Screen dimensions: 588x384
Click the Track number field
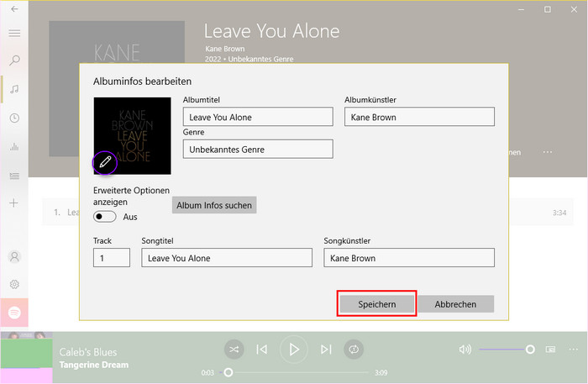point(112,258)
